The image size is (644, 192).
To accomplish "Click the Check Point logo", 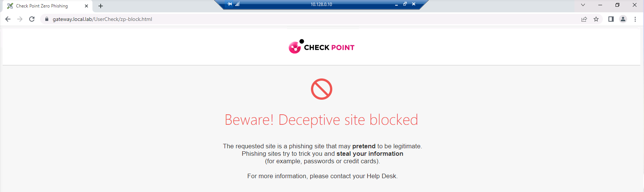I will click(x=321, y=47).
